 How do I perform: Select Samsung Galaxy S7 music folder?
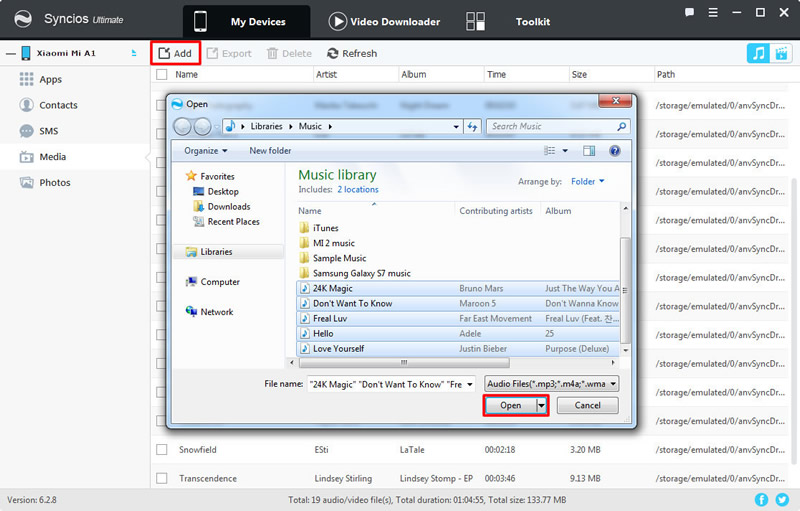click(361, 273)
